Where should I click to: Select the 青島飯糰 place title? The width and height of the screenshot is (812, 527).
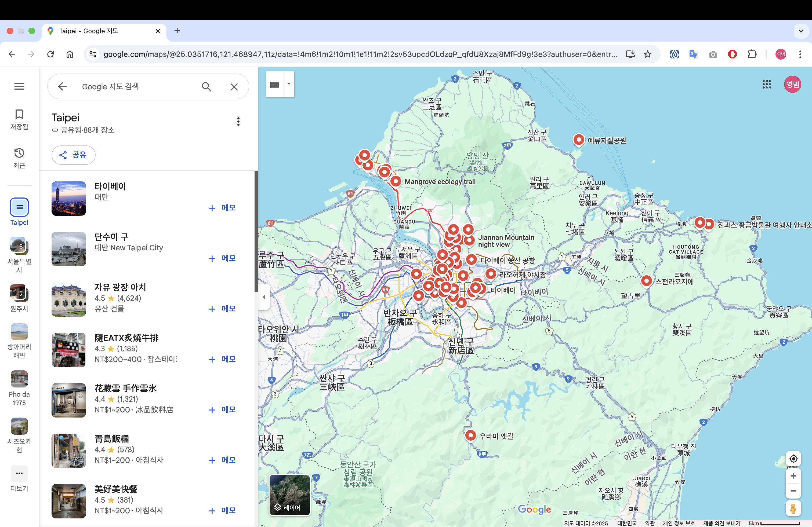click(x=111, y=438)
